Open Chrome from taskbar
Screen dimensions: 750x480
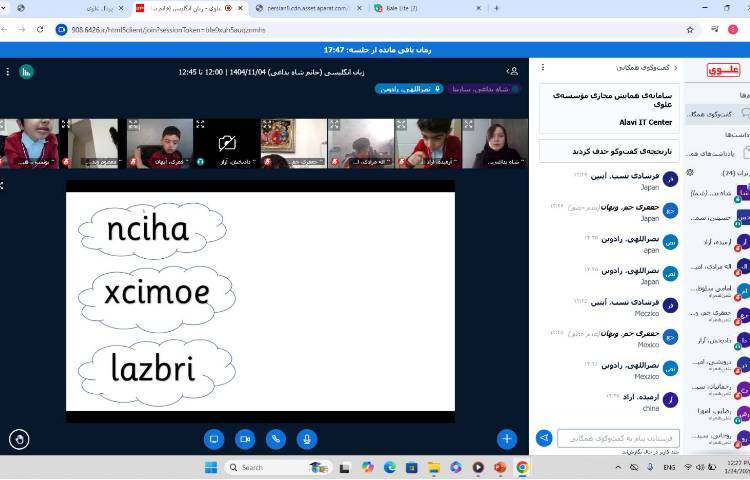(x=522, y=467)
